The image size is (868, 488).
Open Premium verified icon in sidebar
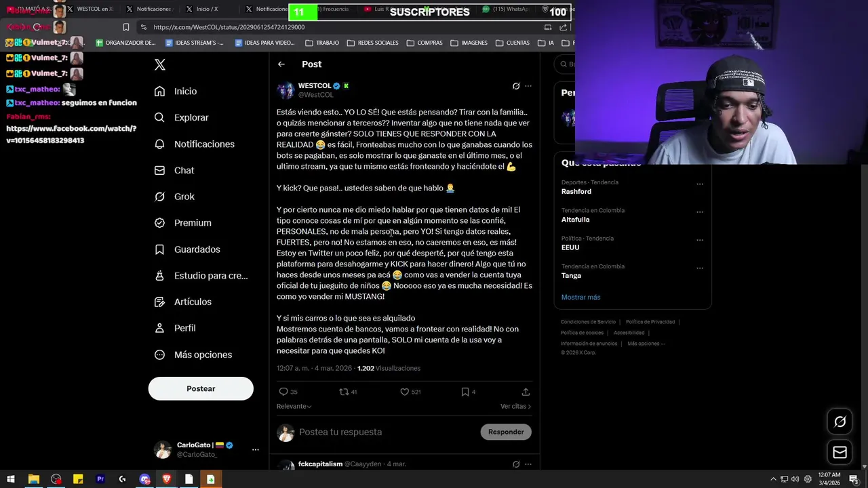159,222
